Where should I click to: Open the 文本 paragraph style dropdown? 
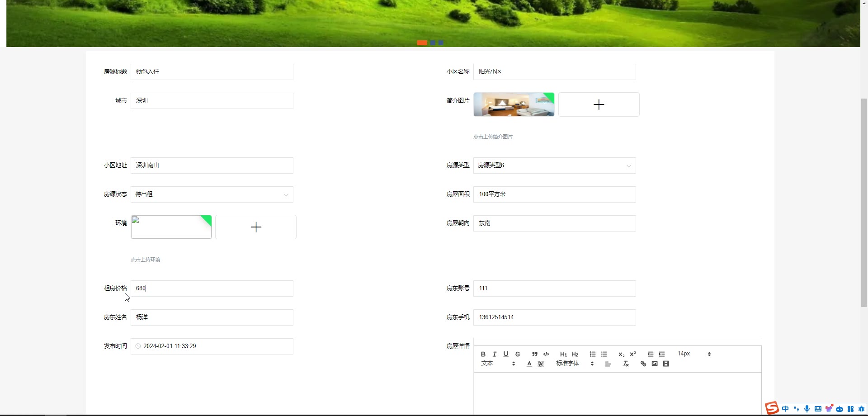pos(498,364)
